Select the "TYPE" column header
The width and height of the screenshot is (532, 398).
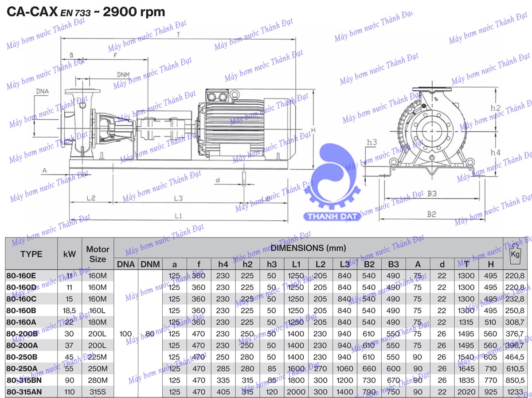pos(31,254)
